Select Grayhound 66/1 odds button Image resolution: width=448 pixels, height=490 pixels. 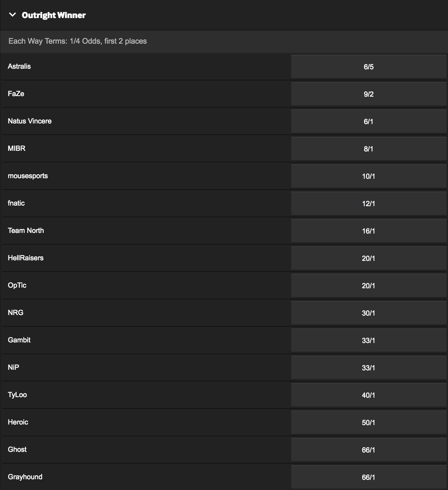tap(369, 477)
